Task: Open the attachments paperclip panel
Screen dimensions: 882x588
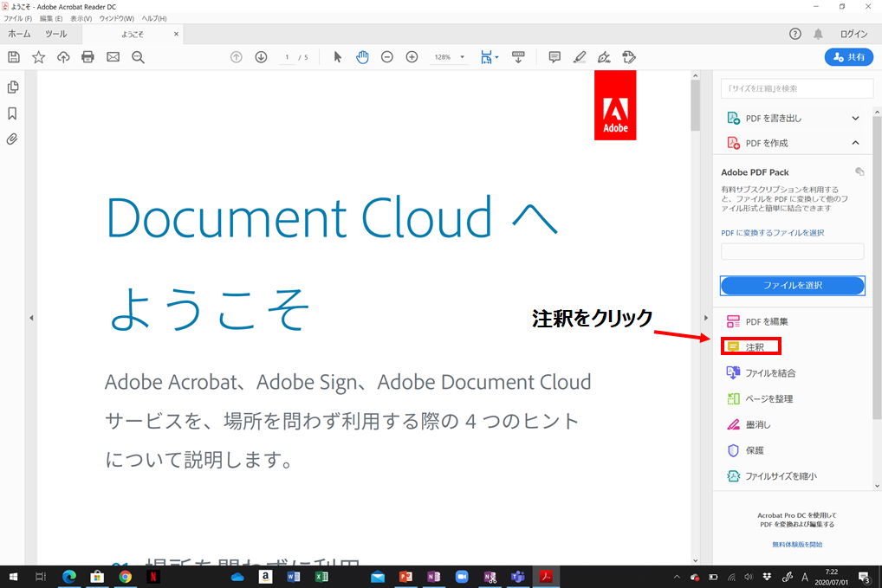Action: tap(12, 139)
